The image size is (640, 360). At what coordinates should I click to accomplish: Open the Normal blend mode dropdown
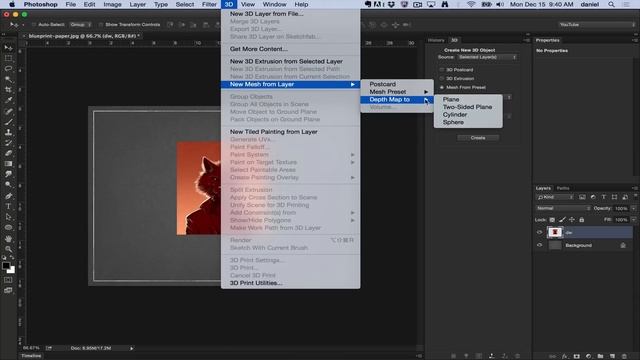[563, 208]
